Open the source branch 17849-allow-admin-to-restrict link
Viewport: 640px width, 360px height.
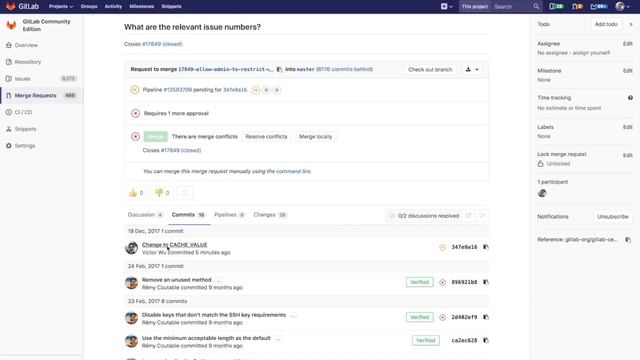(x=226, y=69)
